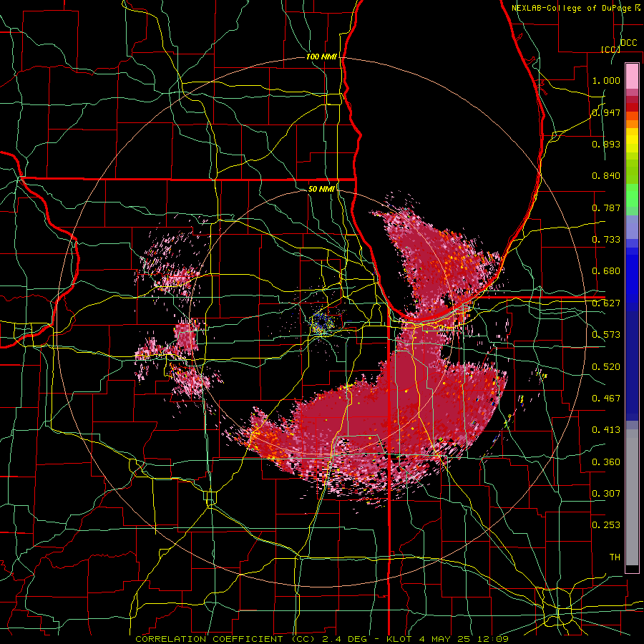
Task: Select the 0.840 scale value
Action: tap(606, 176)
